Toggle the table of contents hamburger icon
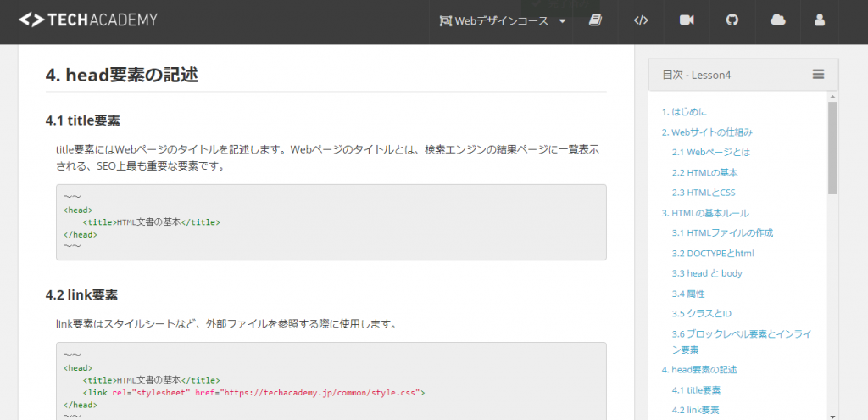868x420 pixels. coord(818,75)
